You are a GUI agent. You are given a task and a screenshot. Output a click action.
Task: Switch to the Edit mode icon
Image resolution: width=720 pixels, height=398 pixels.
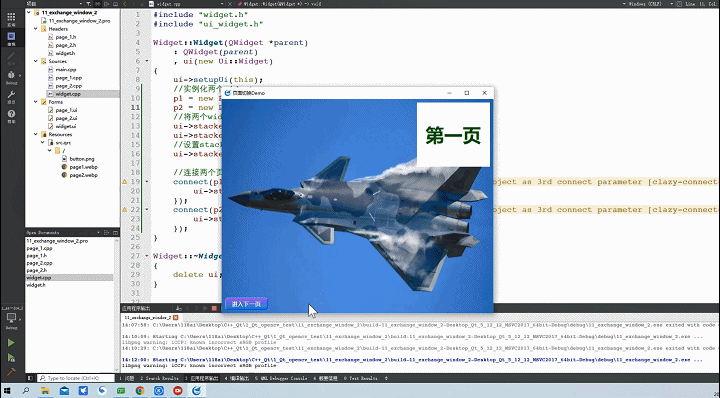pyautogui.click(x=11, y=39)
